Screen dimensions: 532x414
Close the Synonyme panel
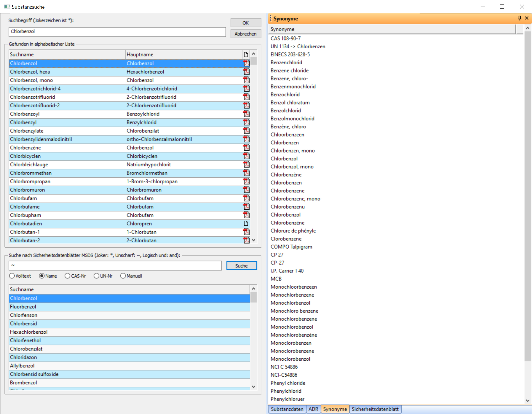527,18
